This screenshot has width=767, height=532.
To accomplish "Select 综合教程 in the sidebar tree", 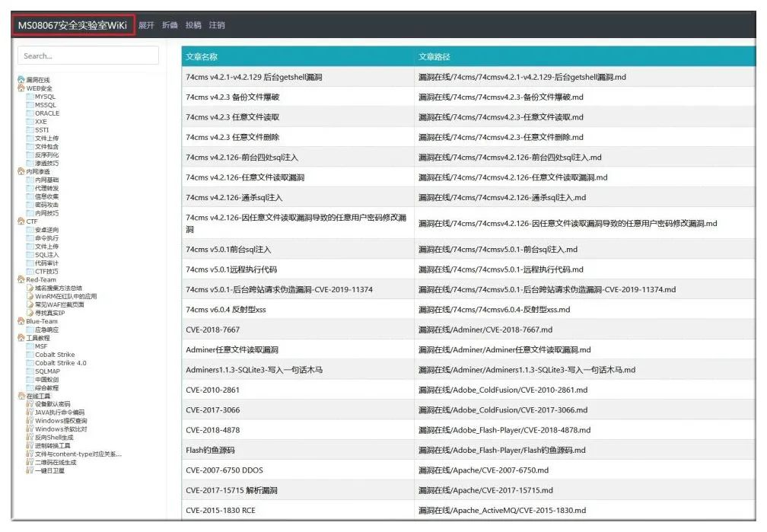I will click(46, 387).
